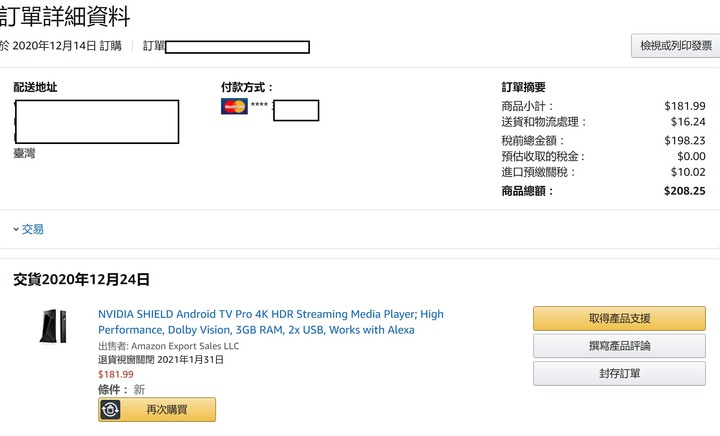Click 撰寫產品評論 review button
Image resolution: width=720 pixels, height=436 pixels.
[619, 346]
